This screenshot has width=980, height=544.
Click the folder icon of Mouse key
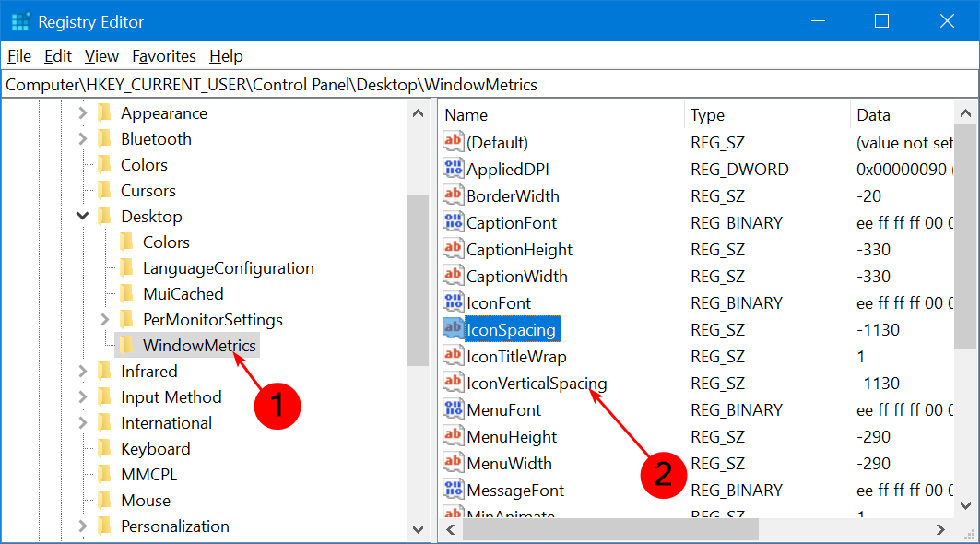tap(104, 501)
